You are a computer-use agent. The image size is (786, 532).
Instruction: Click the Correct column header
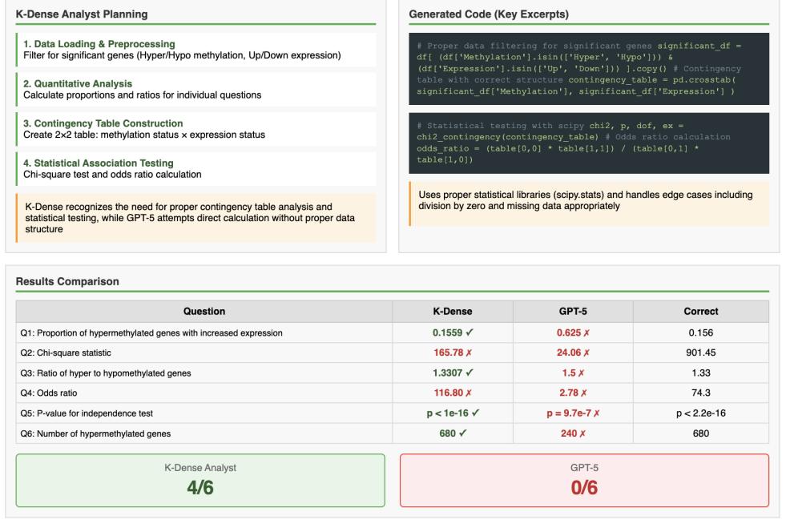pos(701,311)
